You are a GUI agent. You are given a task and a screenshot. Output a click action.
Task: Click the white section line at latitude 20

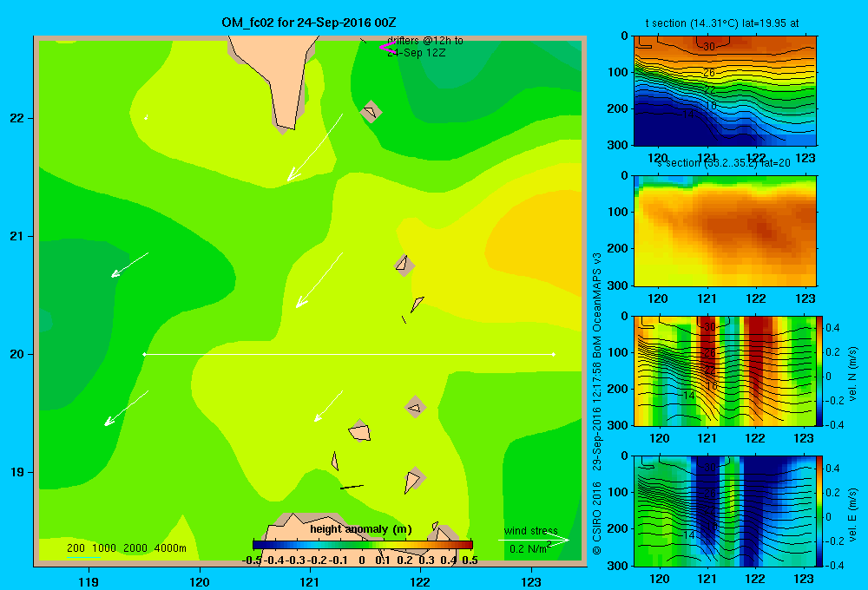click(349, 354)
